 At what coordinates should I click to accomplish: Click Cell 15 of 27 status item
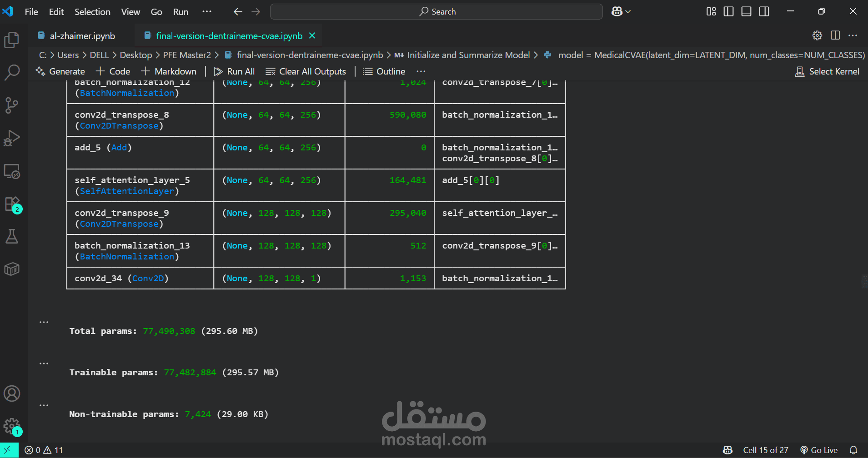(x=766, y=450)
